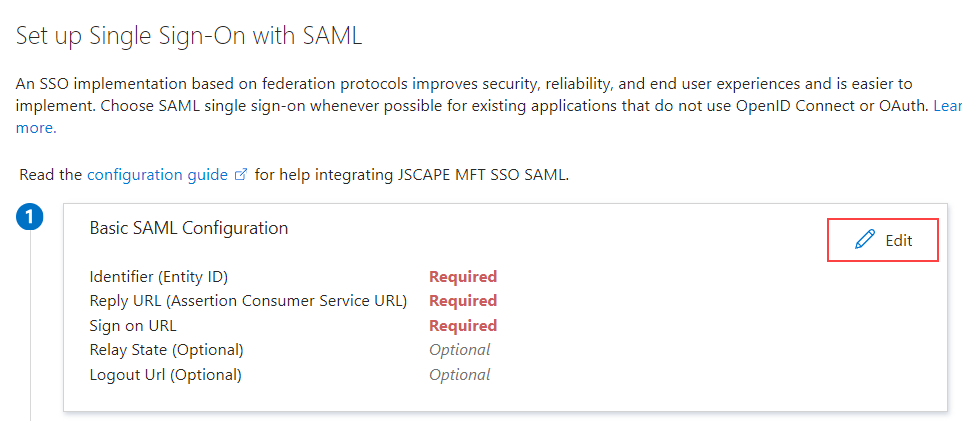Click the Set up Single Sign-On with SAML title
Image resolution: width=962 pixels, height=421 pixels.
tap(188, 36)
